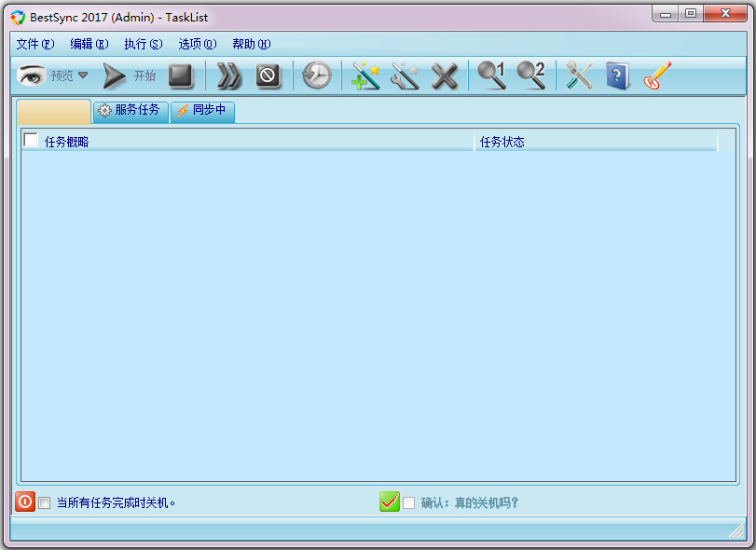This screenshot has height=550, width=756.
Task: Click the wrench and screwdriver settings icon
Action: pyautogui.click(x=579, y=76)
